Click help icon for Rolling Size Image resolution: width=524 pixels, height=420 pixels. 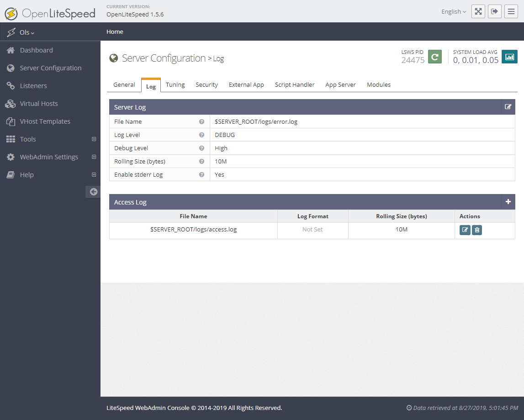click(x=201, y=161)
